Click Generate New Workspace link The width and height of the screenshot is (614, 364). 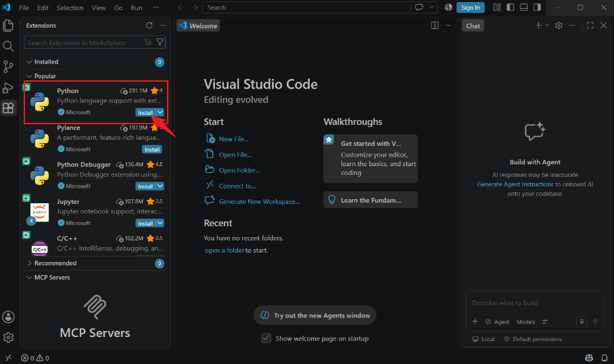[259, 201]
